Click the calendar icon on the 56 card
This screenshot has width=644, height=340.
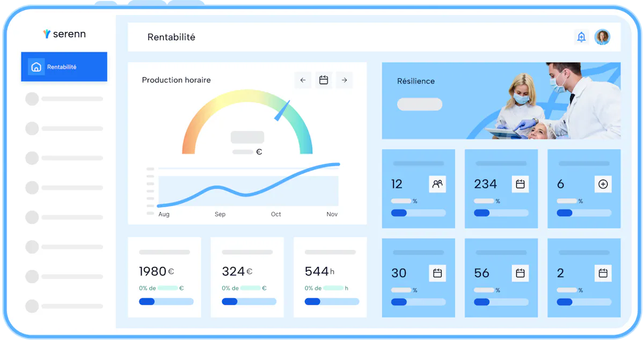click(520, 273)
